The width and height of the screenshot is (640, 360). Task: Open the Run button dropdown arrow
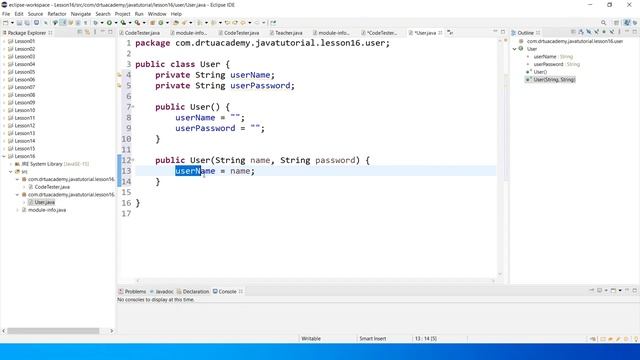[116, 23]
